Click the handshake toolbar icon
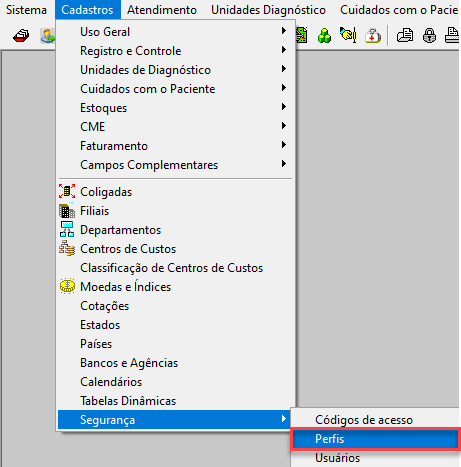This screenshot has width=461, height=467. (x=348, y=35)
